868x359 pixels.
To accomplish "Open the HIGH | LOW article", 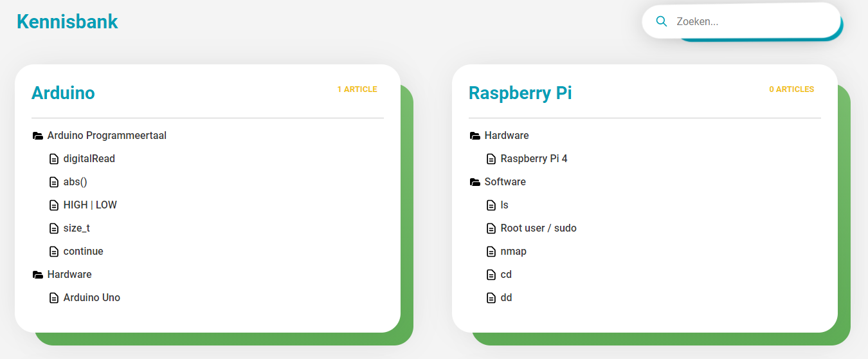I will click(x=90, y=205).
